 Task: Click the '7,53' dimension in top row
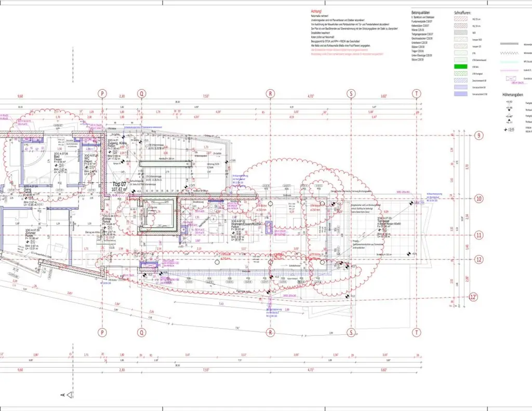point(206,96)
